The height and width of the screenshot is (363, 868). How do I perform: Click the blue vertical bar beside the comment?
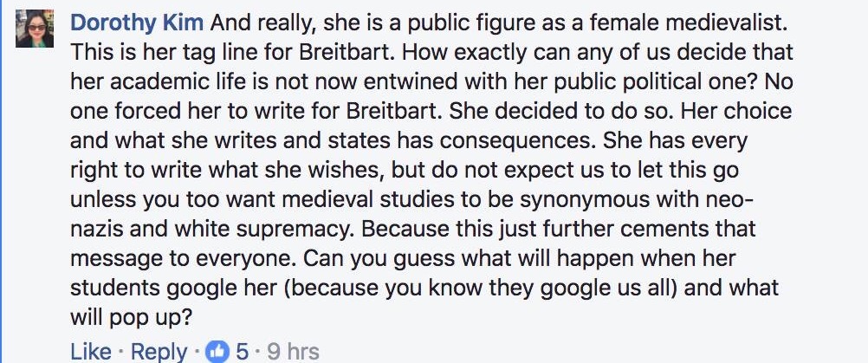(1, 182)
